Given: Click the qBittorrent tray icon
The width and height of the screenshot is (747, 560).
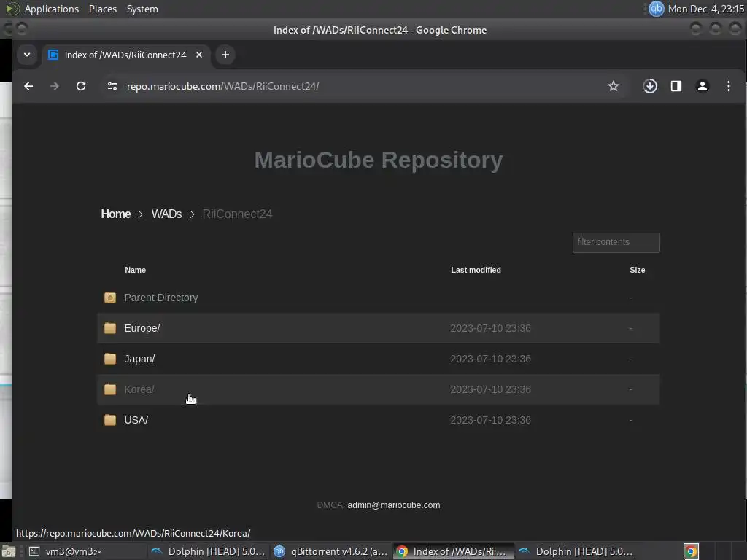Looking at the screenshot, I should (656, 9).
